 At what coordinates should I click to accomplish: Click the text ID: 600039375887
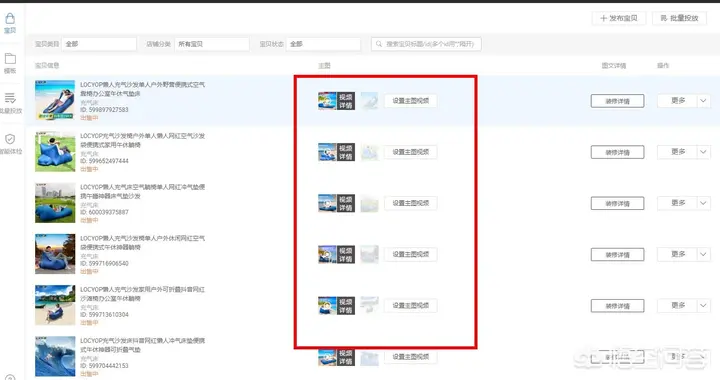104,212
